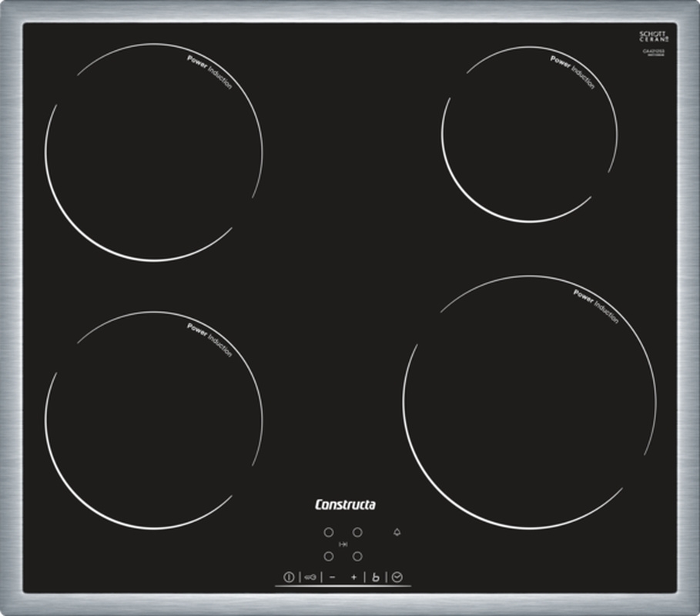The image size is (700, 616).
Task: Select the rear-left zone selector circle
Action: coord(329,532)
